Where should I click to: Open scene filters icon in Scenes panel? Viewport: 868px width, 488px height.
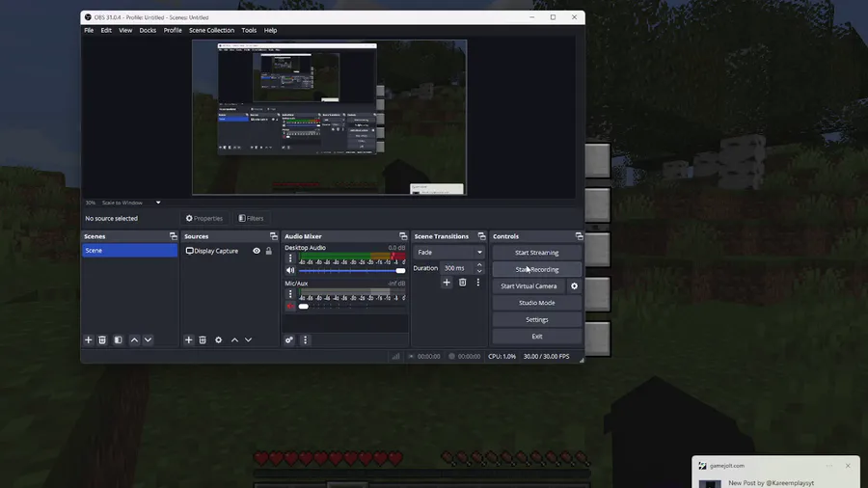118,339
